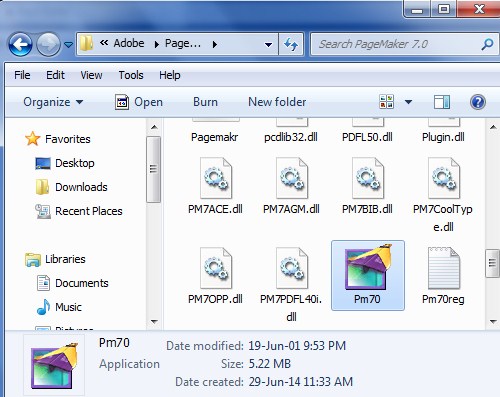Click the Back navigation arrow
This screenshot has width=500, height=397.
[20, 44]
